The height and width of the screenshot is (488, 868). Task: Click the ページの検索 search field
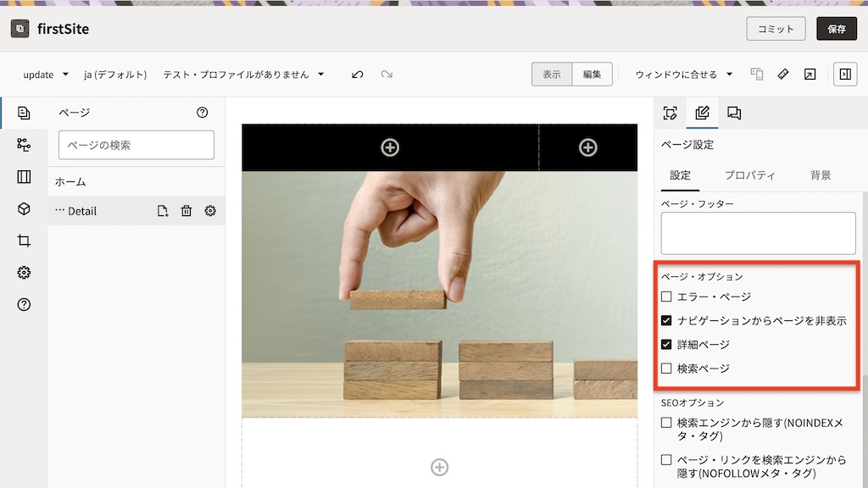coord(136,145)
